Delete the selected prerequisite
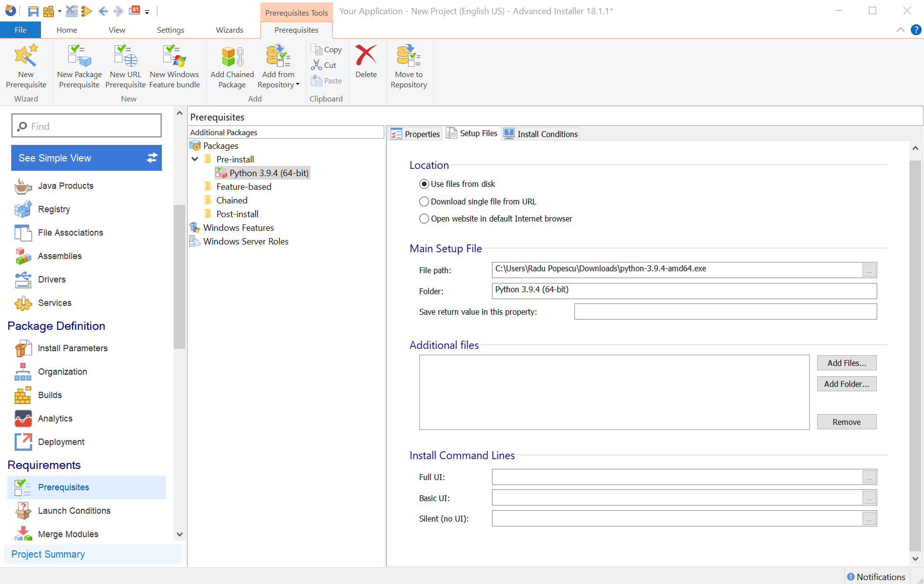The width and height of the screenshot is (924, 584). pyautogui.click(x=366, y=61)
